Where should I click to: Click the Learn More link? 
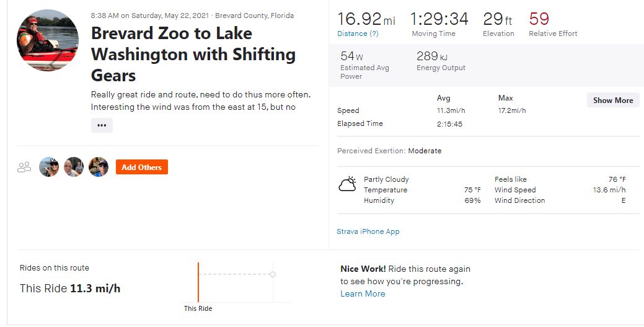tap(363, 293)
